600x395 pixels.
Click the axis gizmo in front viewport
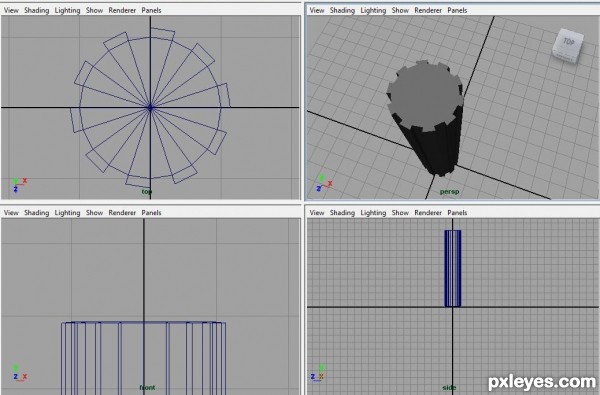(19, 373)
